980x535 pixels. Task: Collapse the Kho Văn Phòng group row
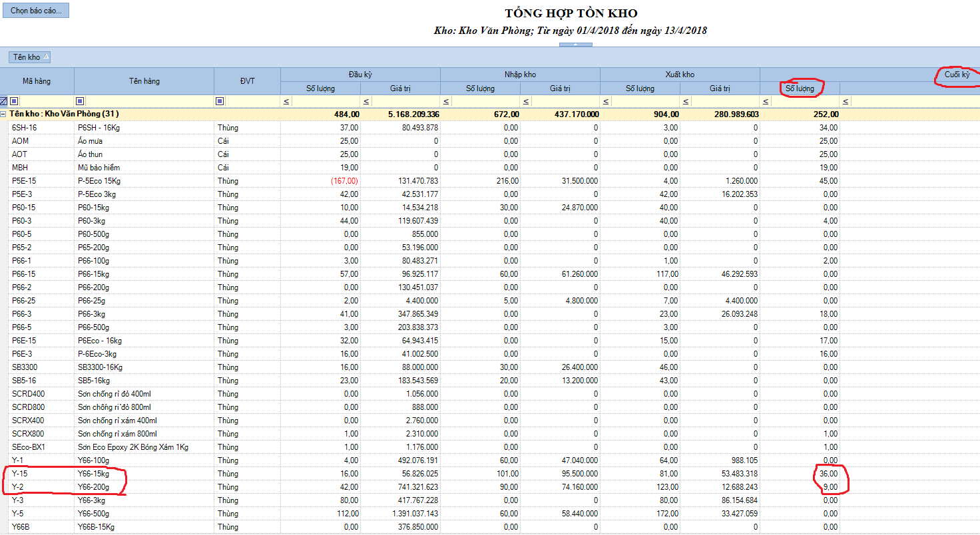click(x=3, y=114)
